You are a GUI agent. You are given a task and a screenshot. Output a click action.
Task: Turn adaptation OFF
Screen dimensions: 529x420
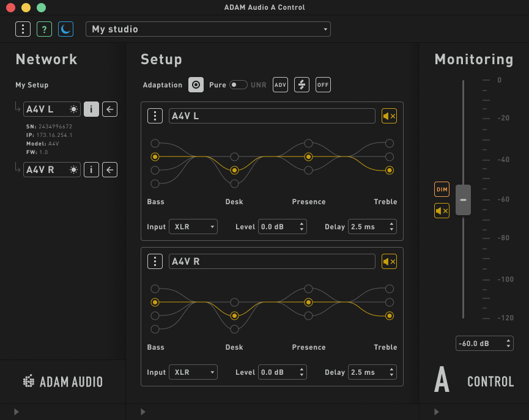pyautogui.click(x=323, y=84)
